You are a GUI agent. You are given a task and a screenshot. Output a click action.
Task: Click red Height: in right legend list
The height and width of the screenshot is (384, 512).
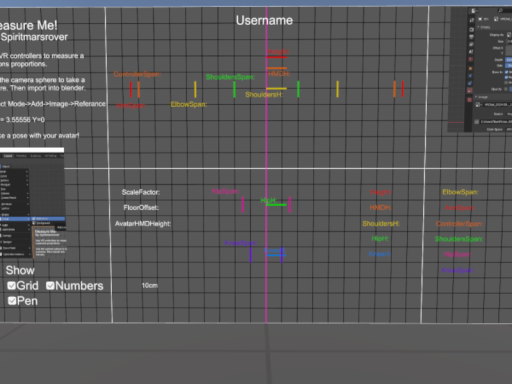click(380, 192)
